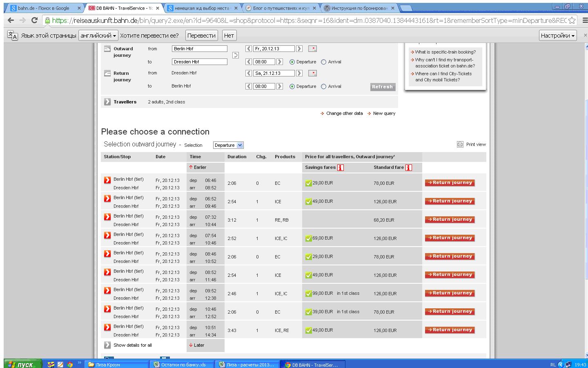The image size is (588, 368).
Task: Open the Departure selection dropdown
Action: (x=228, y=145)
